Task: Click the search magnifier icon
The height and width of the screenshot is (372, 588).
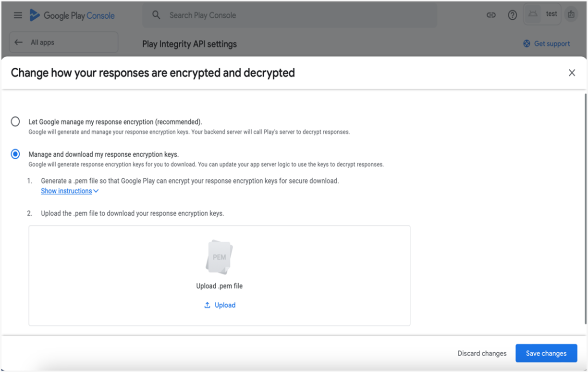Action: coord(156,15)
